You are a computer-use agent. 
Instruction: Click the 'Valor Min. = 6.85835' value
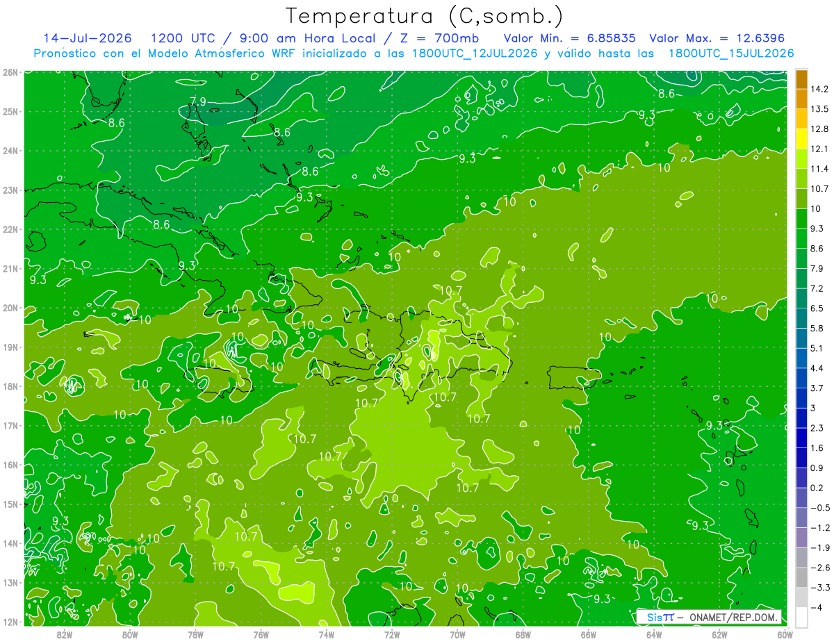click(569, 38)
